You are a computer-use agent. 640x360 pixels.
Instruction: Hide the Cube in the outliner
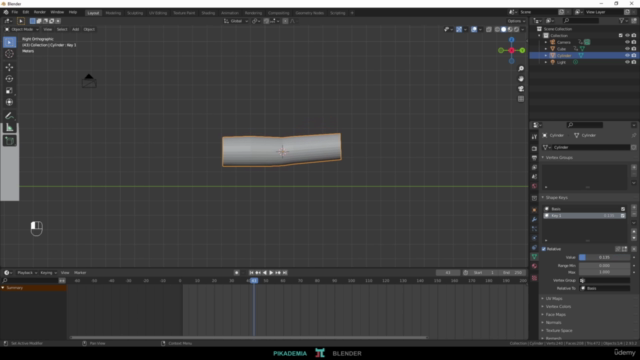pyautogui.click(x=627, y=49)
